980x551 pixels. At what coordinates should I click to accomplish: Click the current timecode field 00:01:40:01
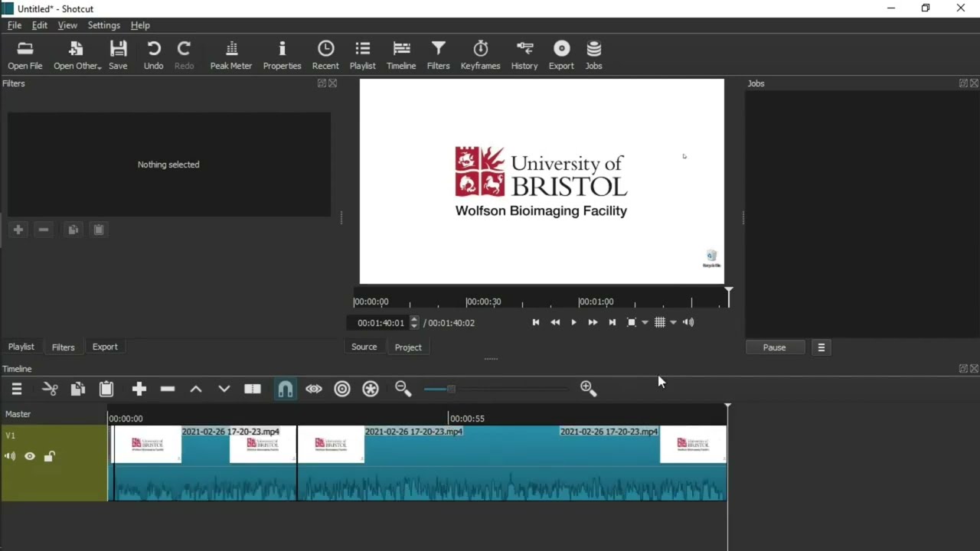[x=381, y=323]
